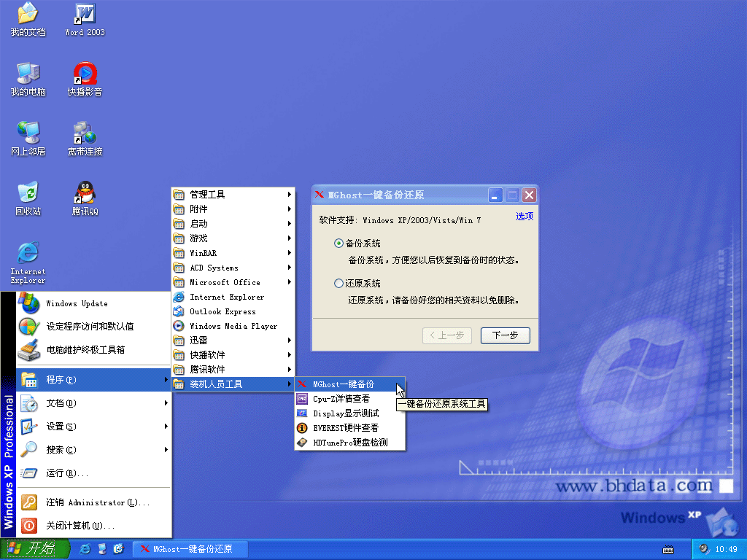Expand the 启动 submenu
Image resolution: width=747 pixels, height=560 pixels.
point(233,224)
